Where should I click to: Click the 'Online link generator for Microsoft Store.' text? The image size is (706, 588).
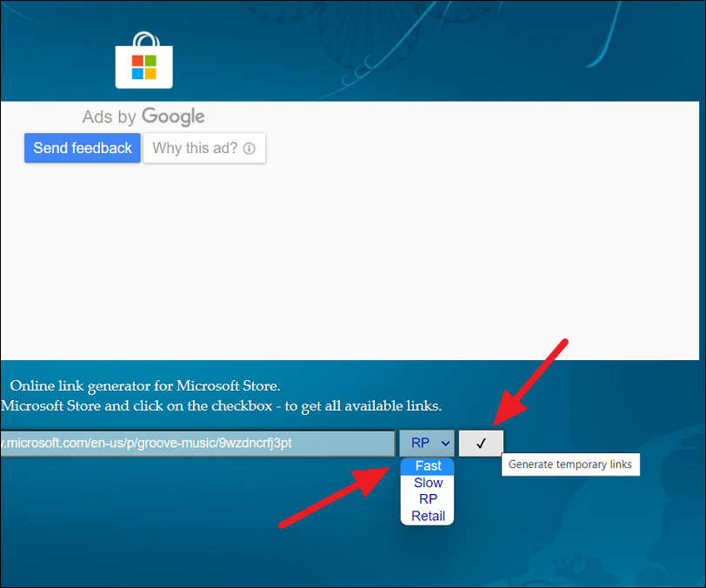coord(145,385)
